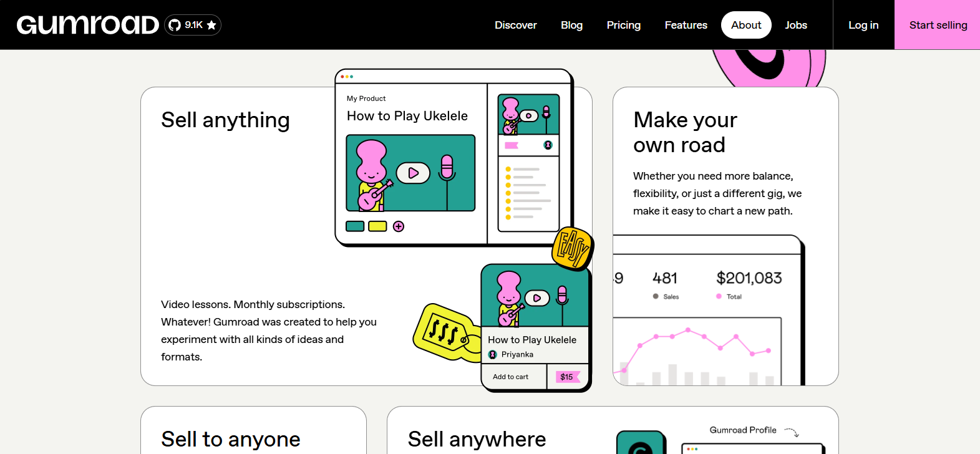Click the play button in the ukulele video illustration

(413, 173)
